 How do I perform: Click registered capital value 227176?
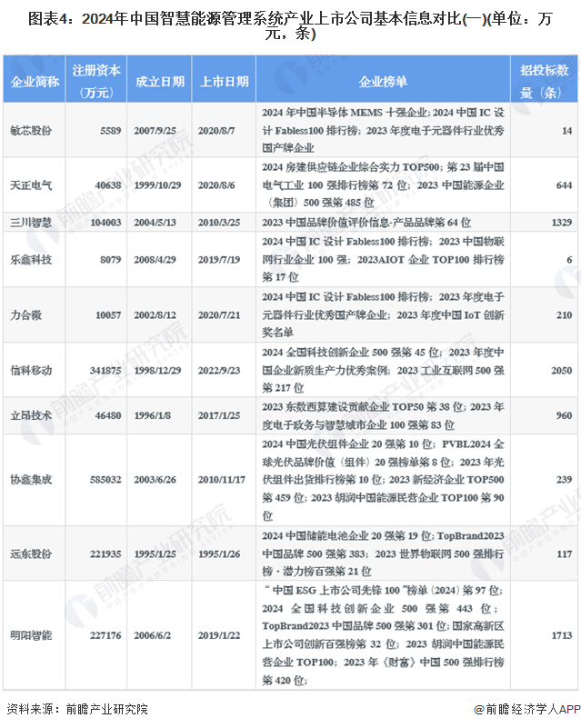point(105,635)
